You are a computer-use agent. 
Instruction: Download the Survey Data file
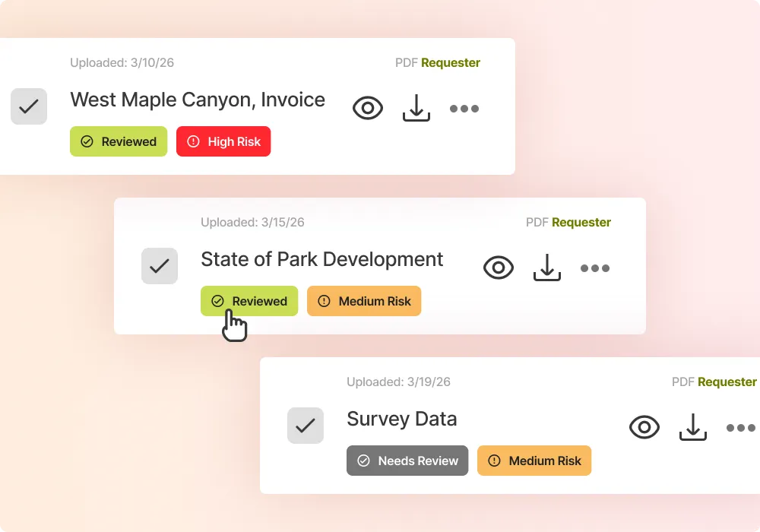pos(692,428)
